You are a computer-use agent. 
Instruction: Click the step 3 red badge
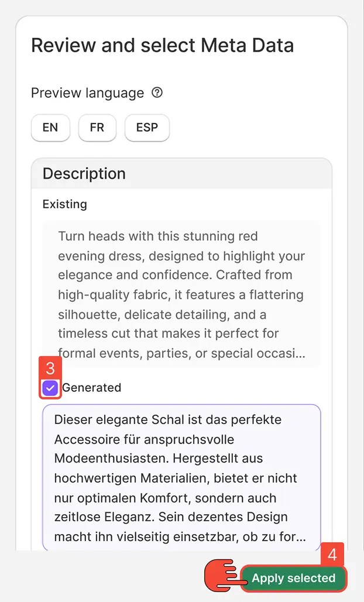click(x=50, y=368)
